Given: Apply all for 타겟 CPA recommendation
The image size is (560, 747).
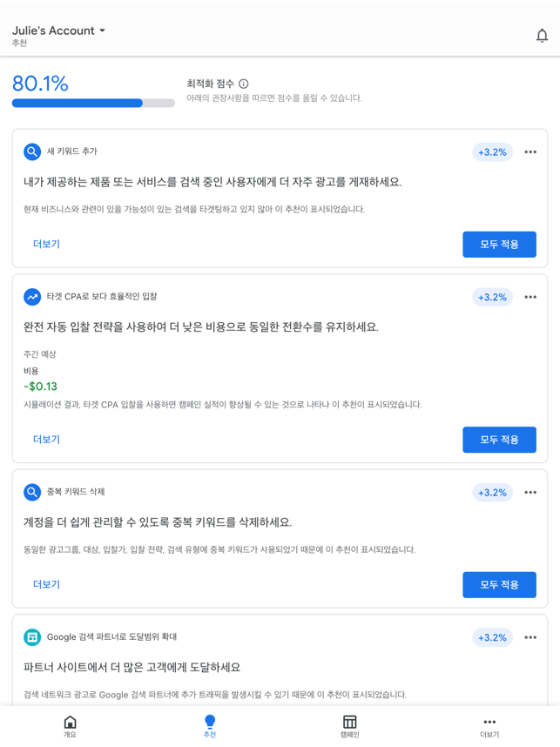Looking at the screenshot, I should (x=500, y=440).
